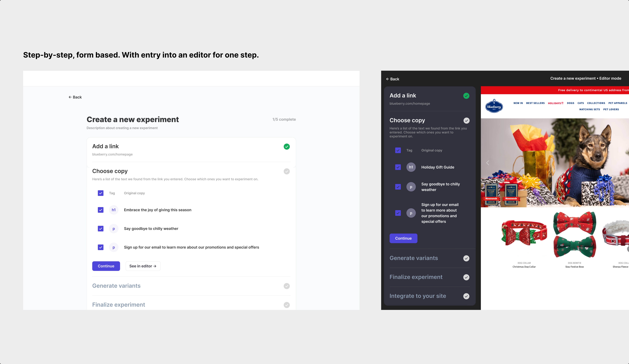Screen dimensions: 629x364
Task: Uncheck the Embrace the joy of giving checkbox
Action: click(101, 210)
